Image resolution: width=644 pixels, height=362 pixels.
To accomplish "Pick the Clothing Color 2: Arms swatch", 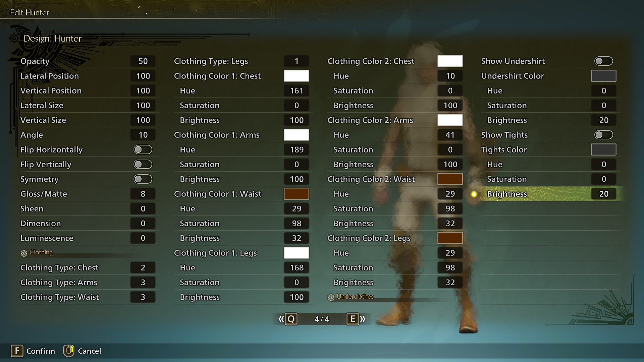I will [450, 120].
